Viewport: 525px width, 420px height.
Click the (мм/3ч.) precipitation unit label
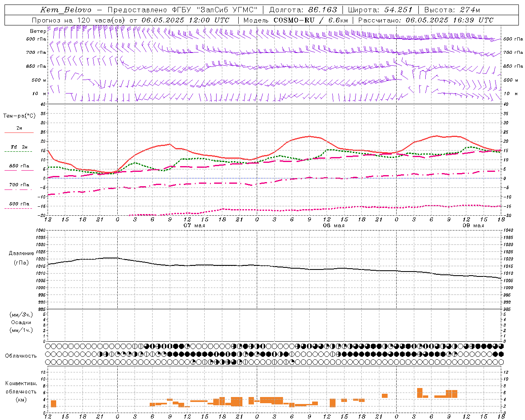point(21,315)
